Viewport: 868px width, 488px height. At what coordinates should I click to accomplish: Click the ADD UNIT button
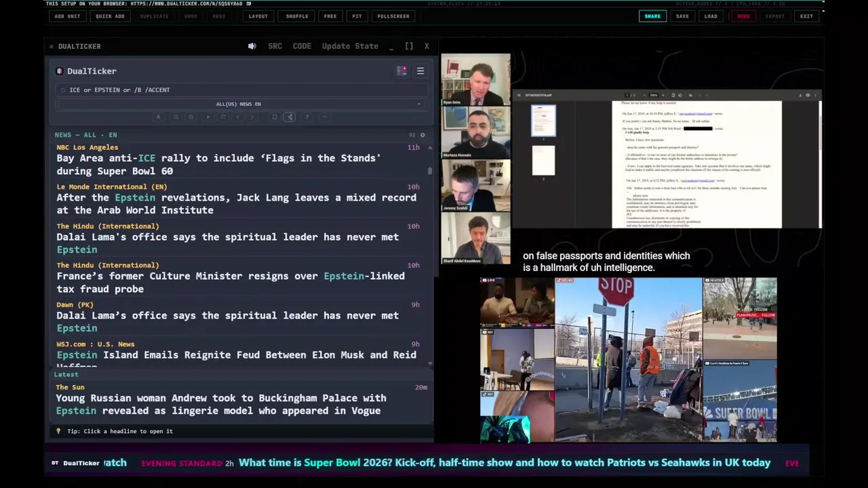67,16
